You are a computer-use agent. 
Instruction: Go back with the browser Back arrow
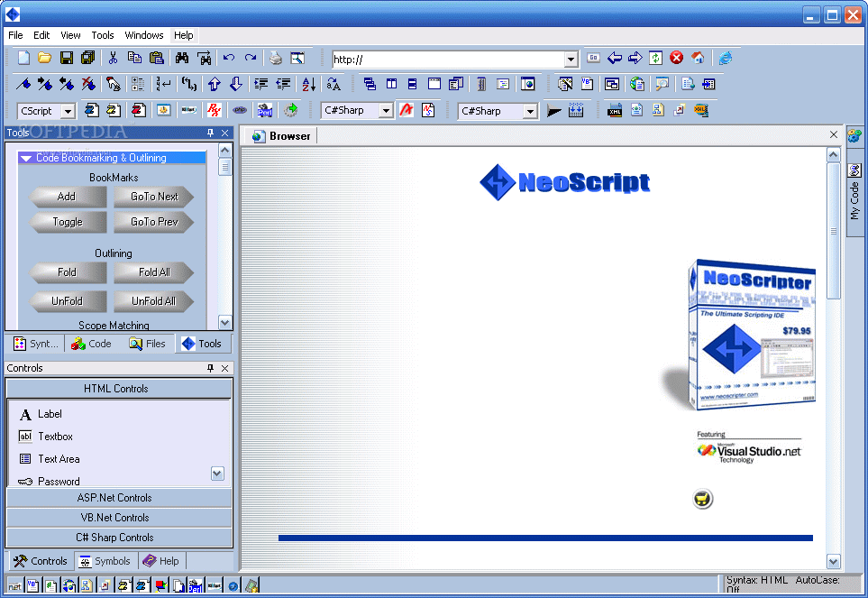pos(615,58)
